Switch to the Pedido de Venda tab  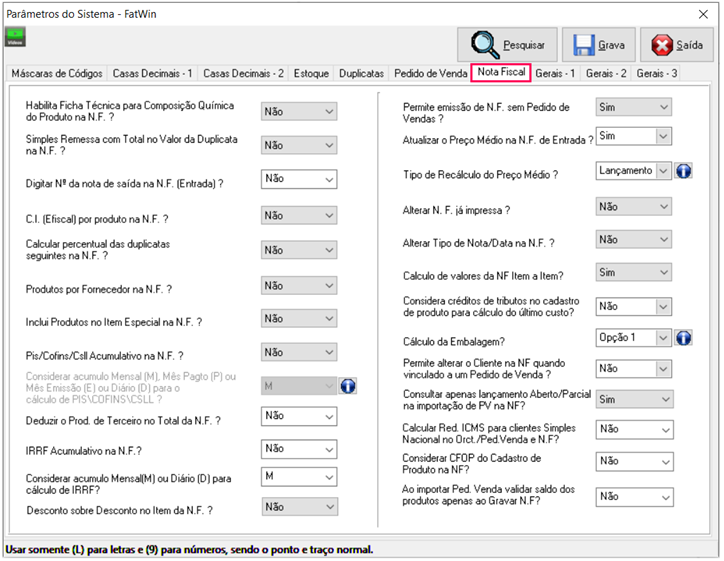point(430,74)
